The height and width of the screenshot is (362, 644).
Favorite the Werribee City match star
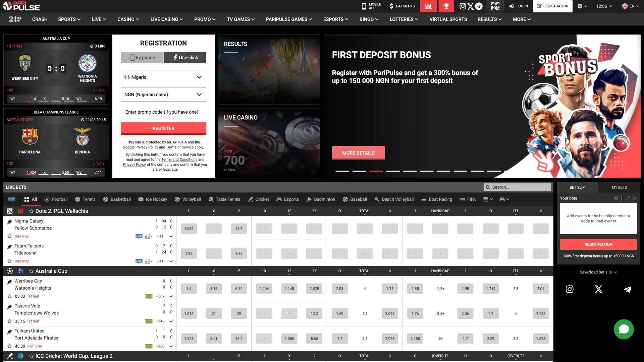pyautogui.click(x=10, y=296)
